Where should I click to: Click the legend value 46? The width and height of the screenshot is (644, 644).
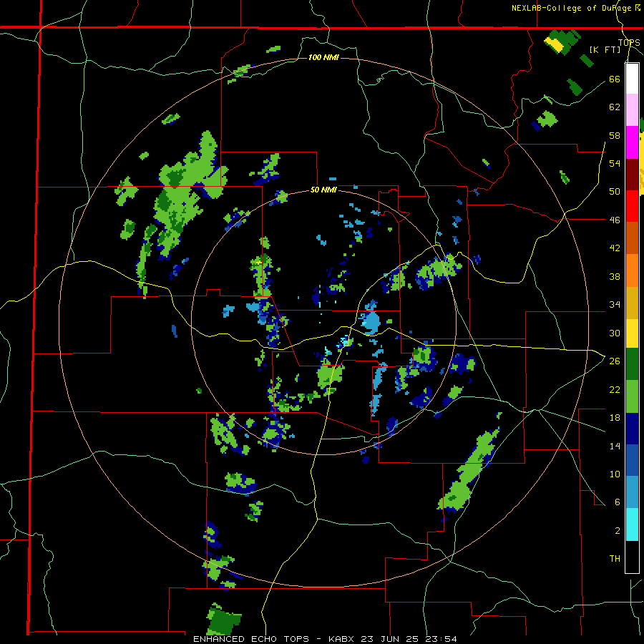[x=615, y=220]
